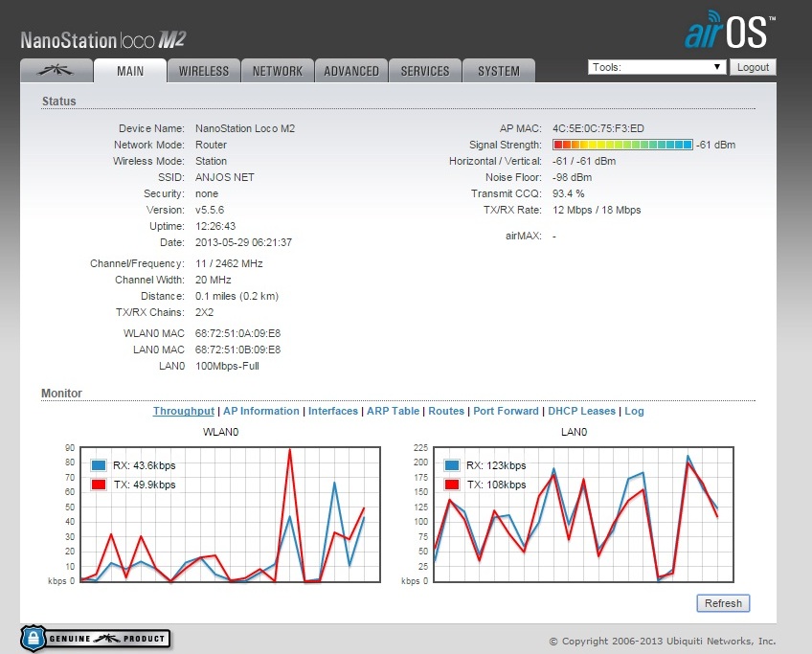The width and height of the screenshot is (812, 654).
Task: Click the airOS logo
Action: tap(731, 30)
